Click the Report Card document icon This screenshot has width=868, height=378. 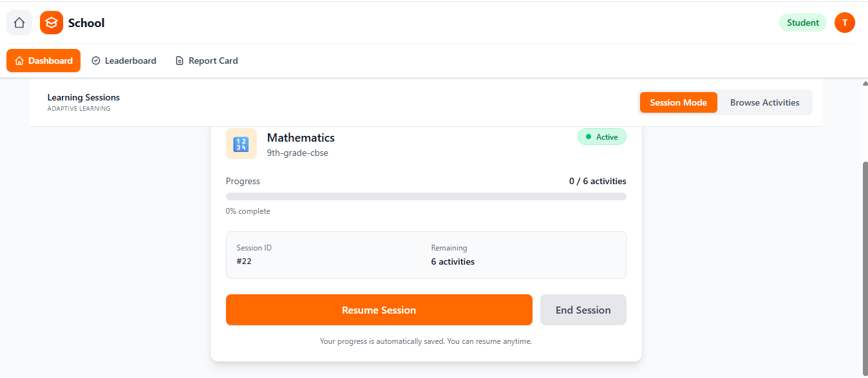180,60
